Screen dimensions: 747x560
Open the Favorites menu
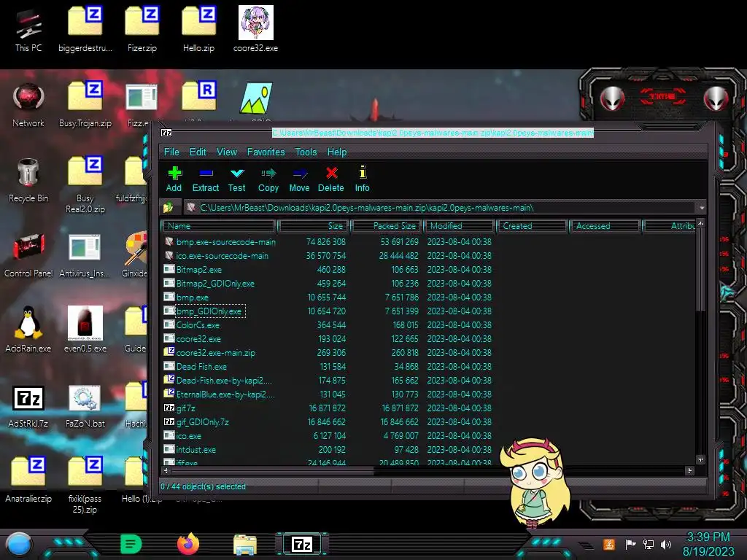coord(266,152)
